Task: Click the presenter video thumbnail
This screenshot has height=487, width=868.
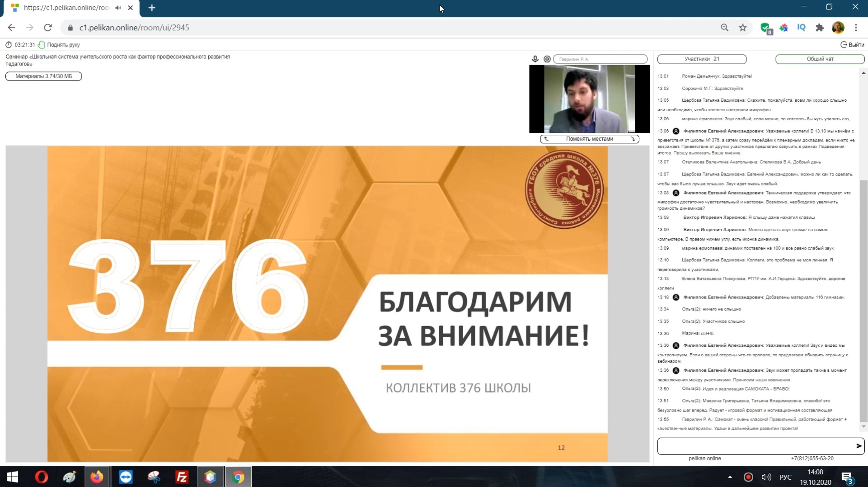Action: coord(589,99)
